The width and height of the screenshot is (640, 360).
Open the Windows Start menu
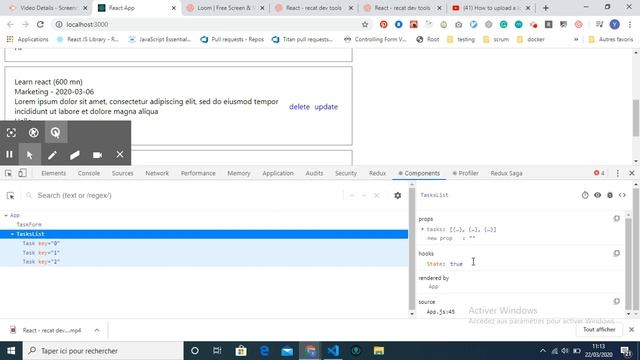11,351
